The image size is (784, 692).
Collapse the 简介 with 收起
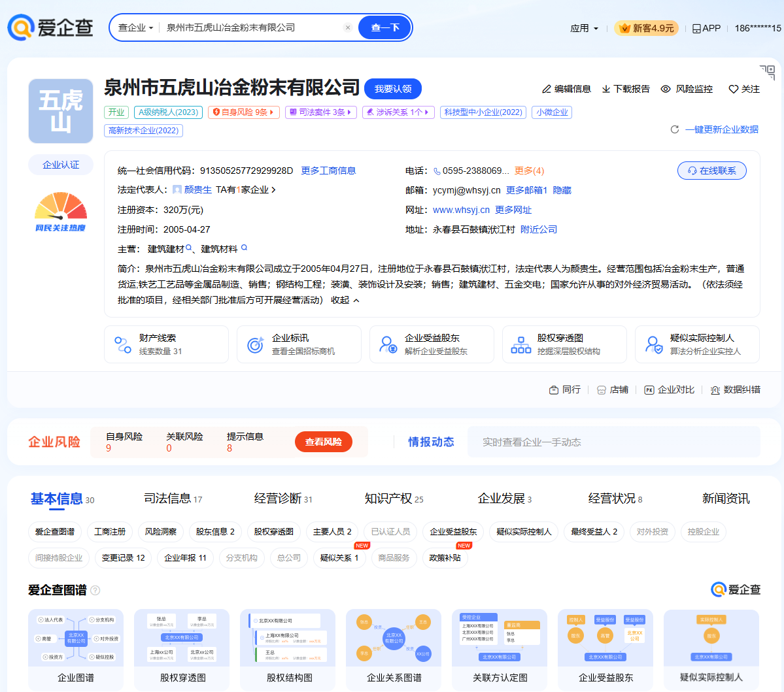coord(345,301)
